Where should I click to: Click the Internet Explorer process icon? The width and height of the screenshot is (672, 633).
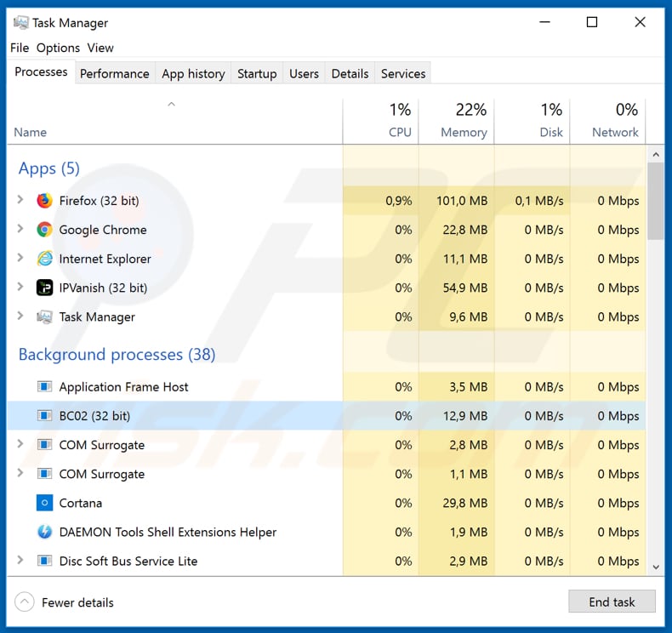pos(44,259)
